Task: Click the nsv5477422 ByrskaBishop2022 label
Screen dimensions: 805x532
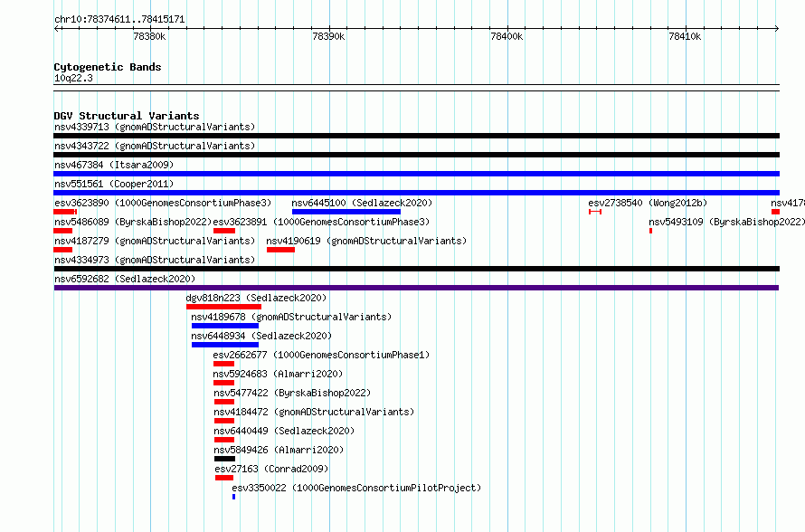Action: [292, 393]
